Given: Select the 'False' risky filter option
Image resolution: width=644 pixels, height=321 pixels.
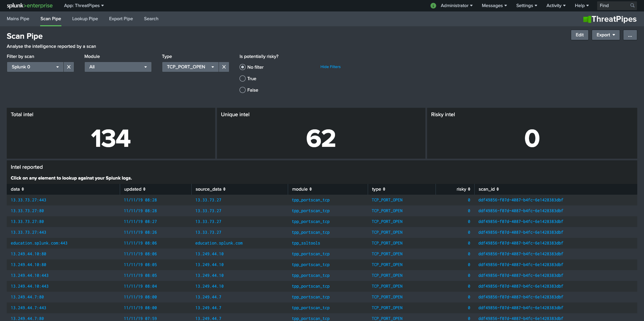Looking at the screenshot, I should tap(242, 90).
